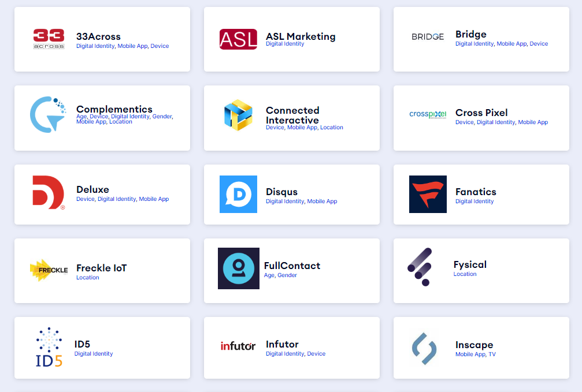Select Connected Interactive tags 'Device, Mobile App, Location'
Image resolution: width=582 pixels, height=392 pixels.
(x=305, y=127)
